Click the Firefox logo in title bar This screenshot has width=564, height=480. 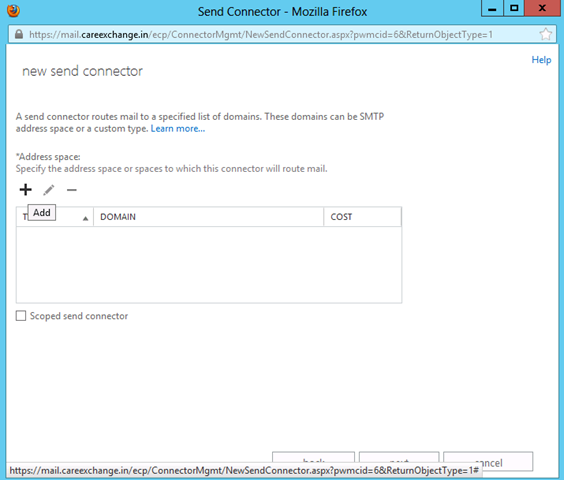tap(13, 11)
